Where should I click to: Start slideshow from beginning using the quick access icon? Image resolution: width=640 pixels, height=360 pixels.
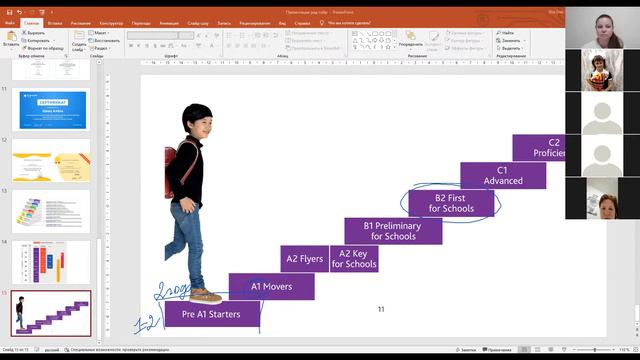click(x=42, y=12)
